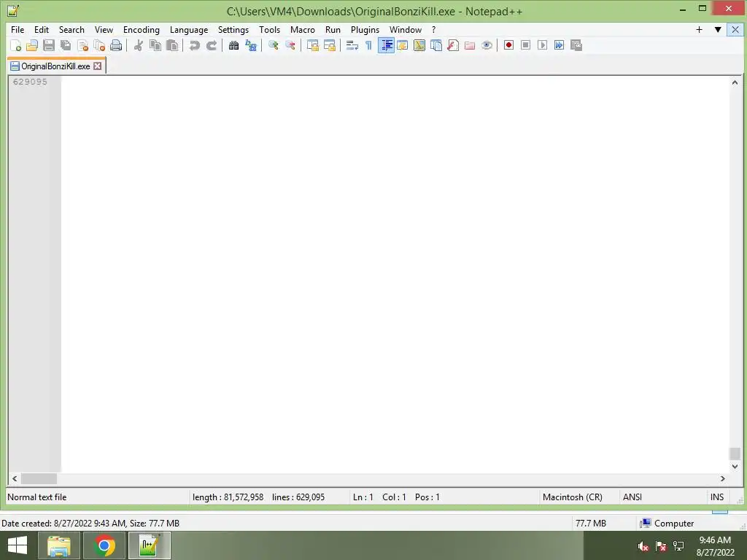Start macro recording with red dot icon
The image size is (747, 560).
click(508, 45)
